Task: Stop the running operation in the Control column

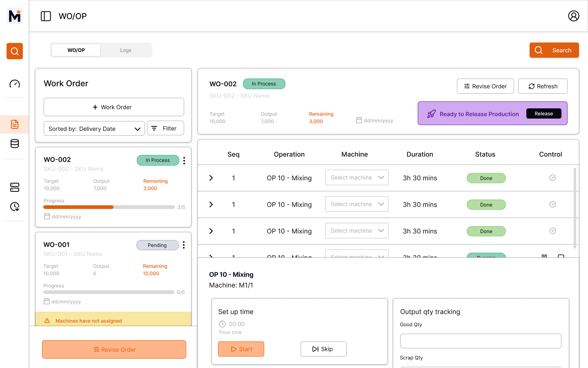Action: coord(561,256)
